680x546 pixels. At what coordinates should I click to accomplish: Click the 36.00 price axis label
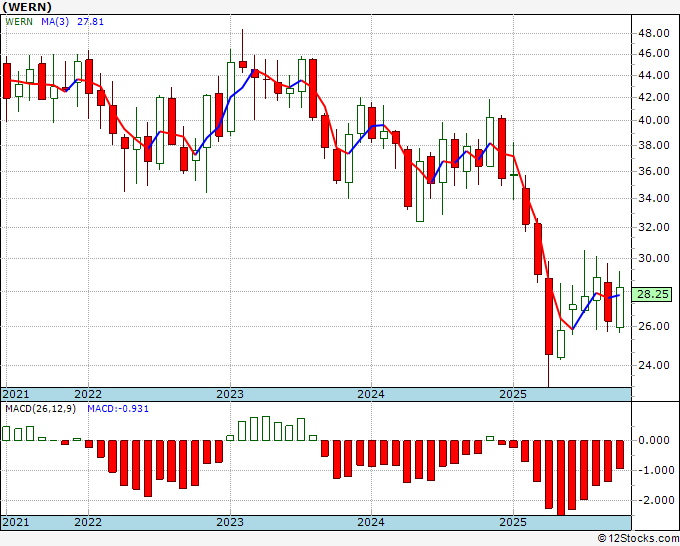coord(653,171)
